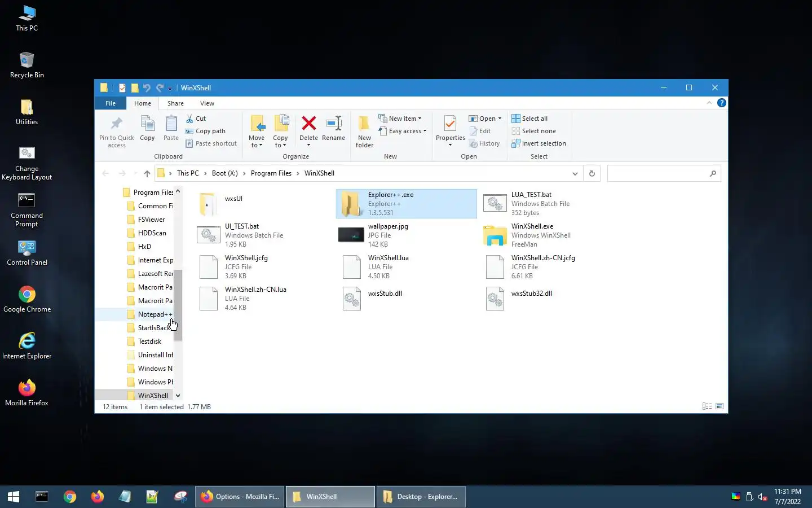The width and height of the screenshot is (812, 508).
Task: Click the Edit command in Open group
Action: (x=480, y=131)
